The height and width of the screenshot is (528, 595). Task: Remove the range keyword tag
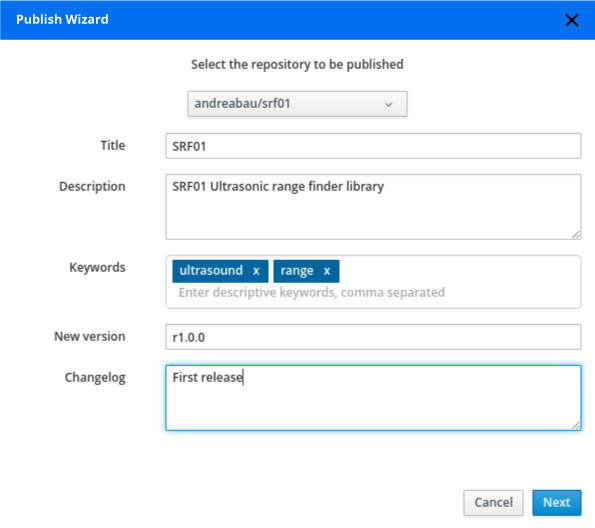[x=327, y=271]
